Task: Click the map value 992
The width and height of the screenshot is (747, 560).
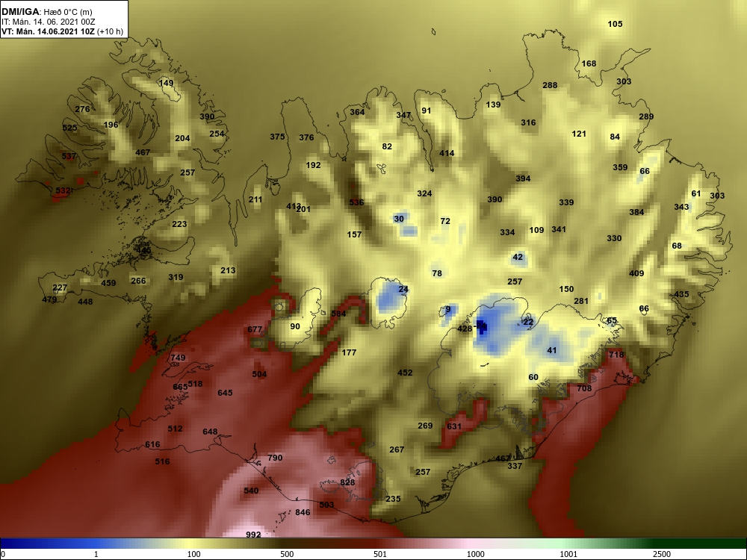Action: pos(253,535)
